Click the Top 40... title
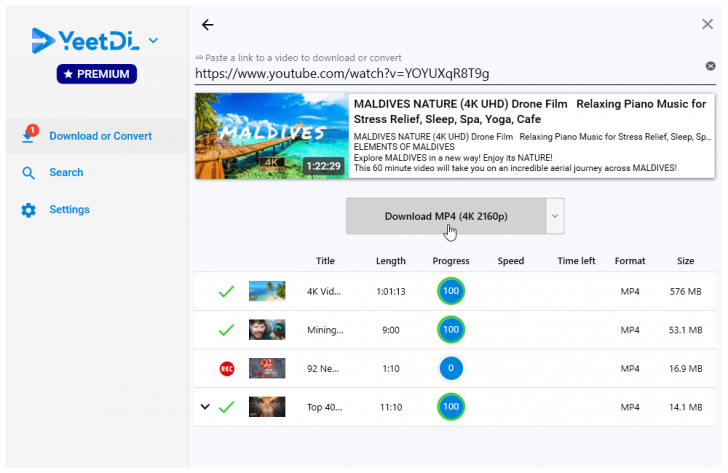The width and height of the screenshot is (728, 473). coord(324,407)
